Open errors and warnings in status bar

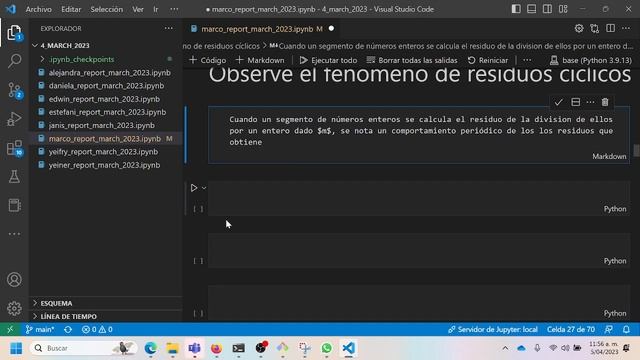click(97, 329)
